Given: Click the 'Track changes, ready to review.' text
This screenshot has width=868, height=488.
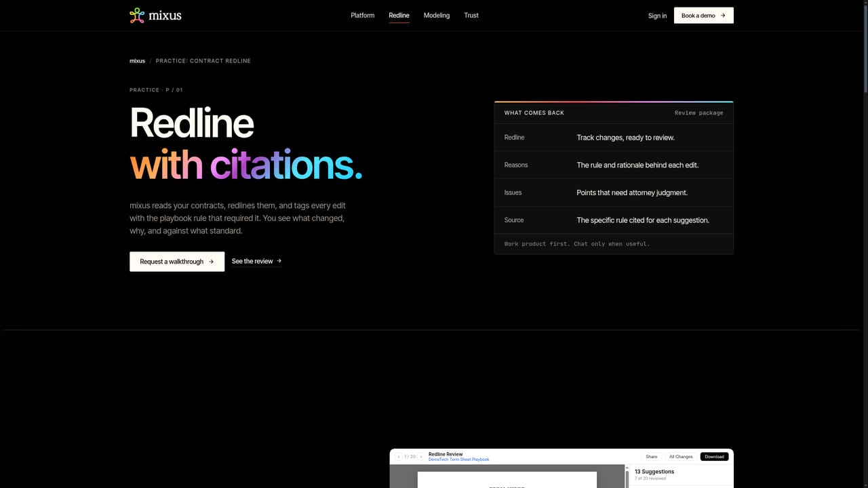Looking at the screenshot, I should click(625, 138).
